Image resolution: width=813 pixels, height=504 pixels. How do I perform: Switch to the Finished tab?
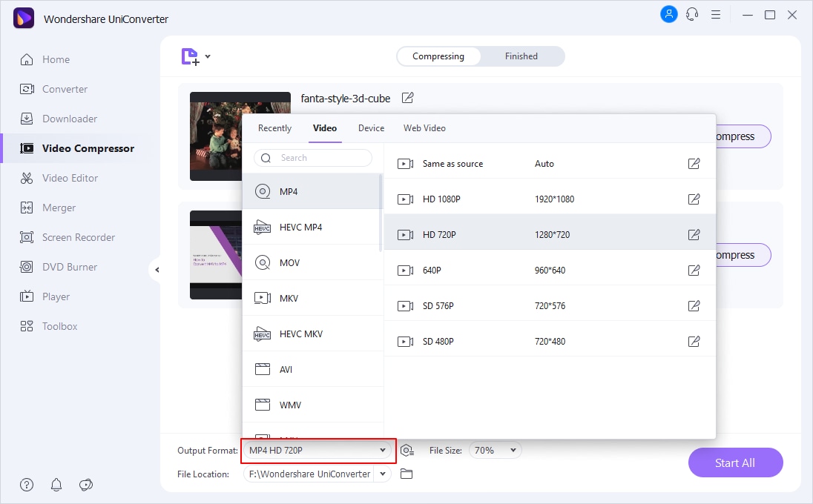[x=521, y=56]
